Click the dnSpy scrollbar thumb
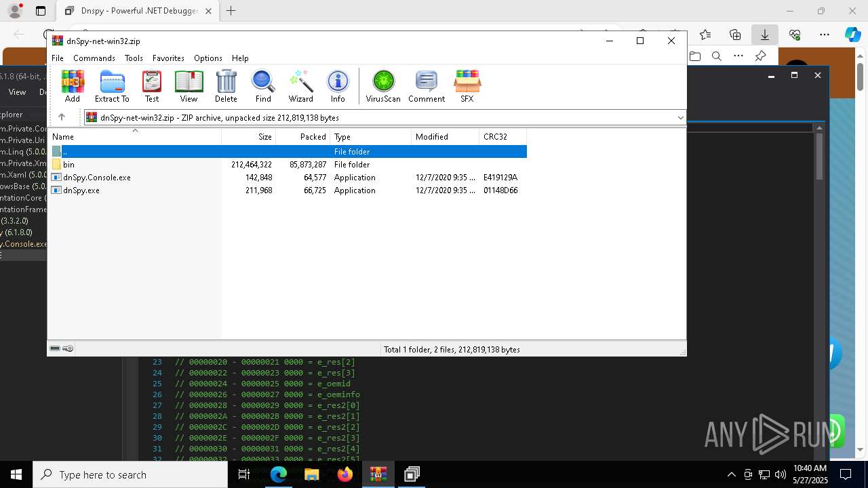The height and width of the screenshot is (488, 868). [x=819, y=157]
